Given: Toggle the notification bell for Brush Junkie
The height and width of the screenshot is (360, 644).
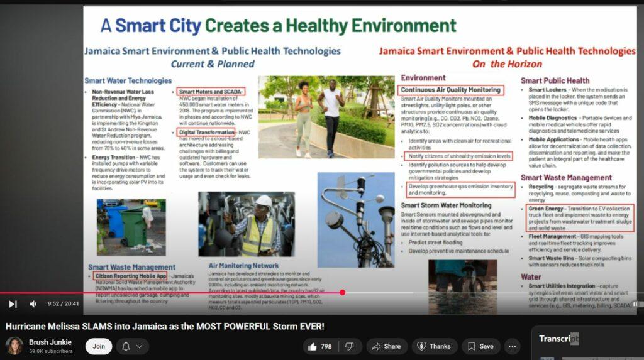Looking at the screenshot, I should click(126, 346).
